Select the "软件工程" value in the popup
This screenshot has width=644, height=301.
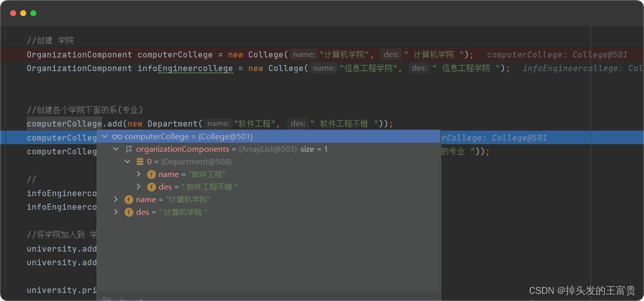click(207, 174)
